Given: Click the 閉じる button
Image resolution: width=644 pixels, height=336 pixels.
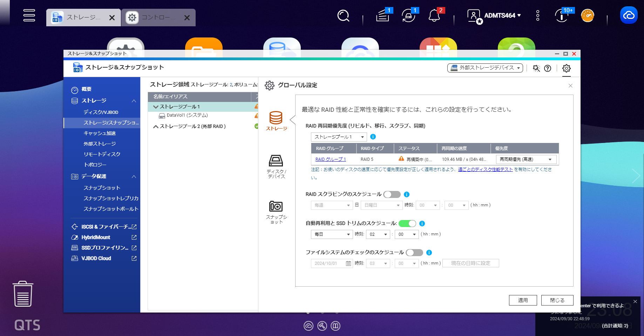Looking at the screenshot, I should [x=557, y=300].
